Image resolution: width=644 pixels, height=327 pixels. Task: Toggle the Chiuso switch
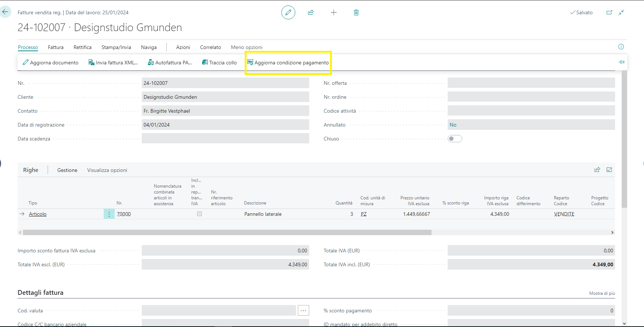pyautogui.click(x=455, y=139)
